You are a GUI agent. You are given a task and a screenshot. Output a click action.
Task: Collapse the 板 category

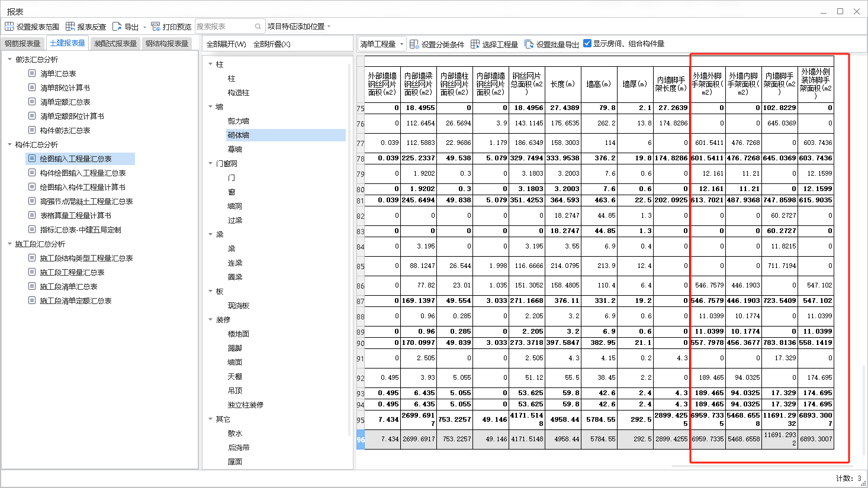[x=210, y=291]
